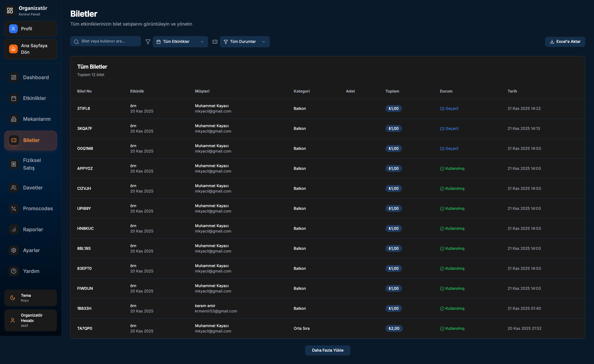Open Davetler via its people icon
The image size is (594, 364).
coord(14,188)
